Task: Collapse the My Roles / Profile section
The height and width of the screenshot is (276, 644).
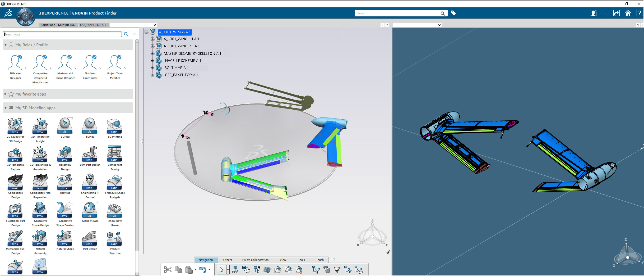Action: pos(6,45)
